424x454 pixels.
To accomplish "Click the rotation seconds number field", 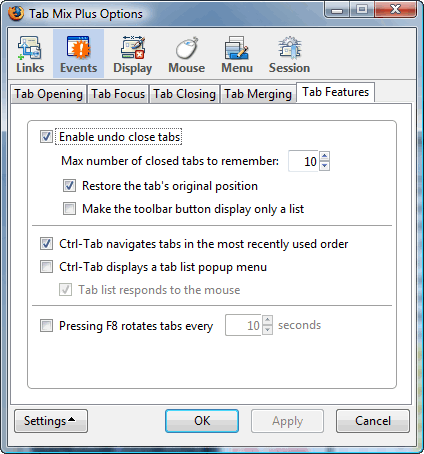I will [244, 325].
